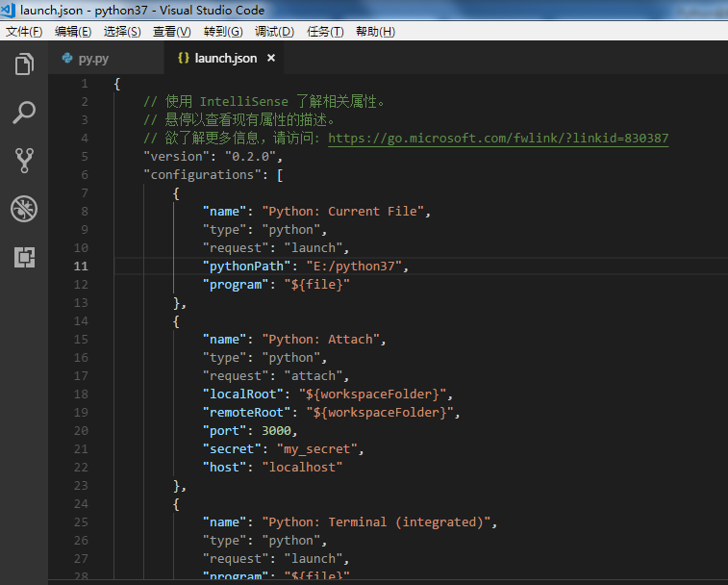Click the "secret" key on line 21
Viewport: 728px width, 585px height.
click(x=232, y=449)
